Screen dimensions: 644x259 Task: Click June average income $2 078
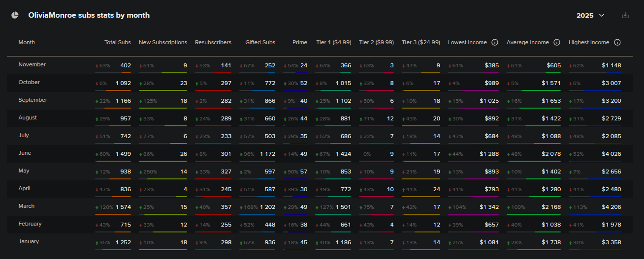[x=551, y=154]
